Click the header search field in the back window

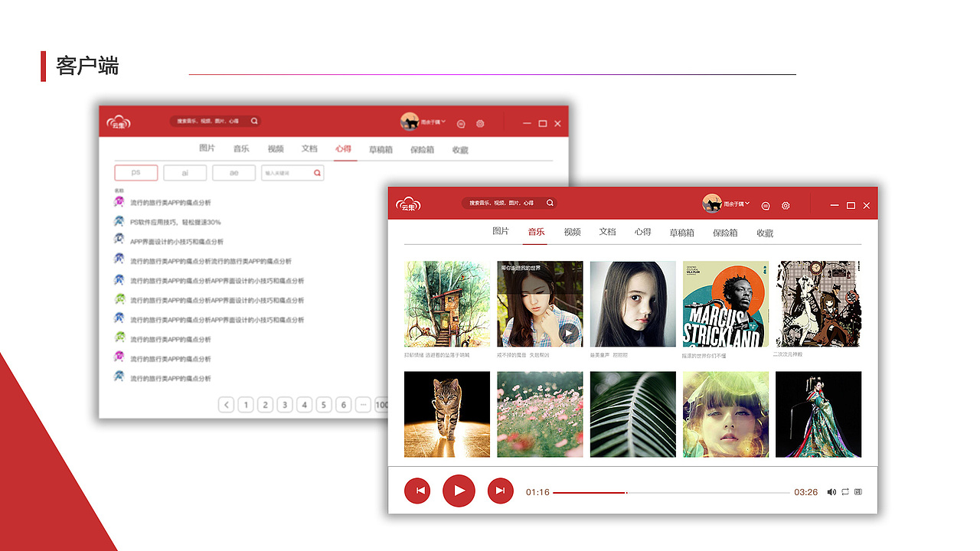tap(215, 121)
